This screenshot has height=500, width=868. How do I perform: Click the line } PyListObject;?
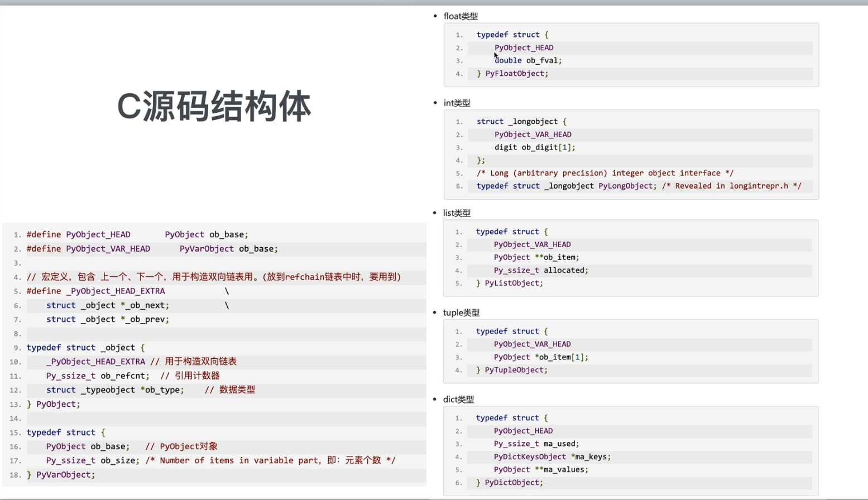click(x=509, y=283)
